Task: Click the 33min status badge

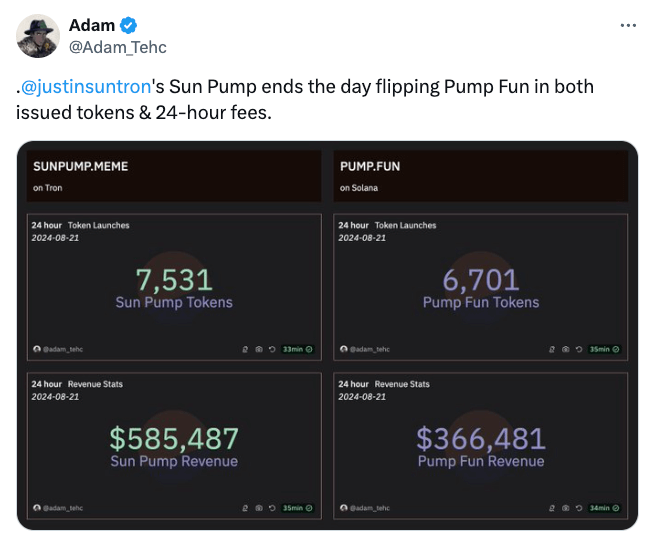Action: coord(297,349)
